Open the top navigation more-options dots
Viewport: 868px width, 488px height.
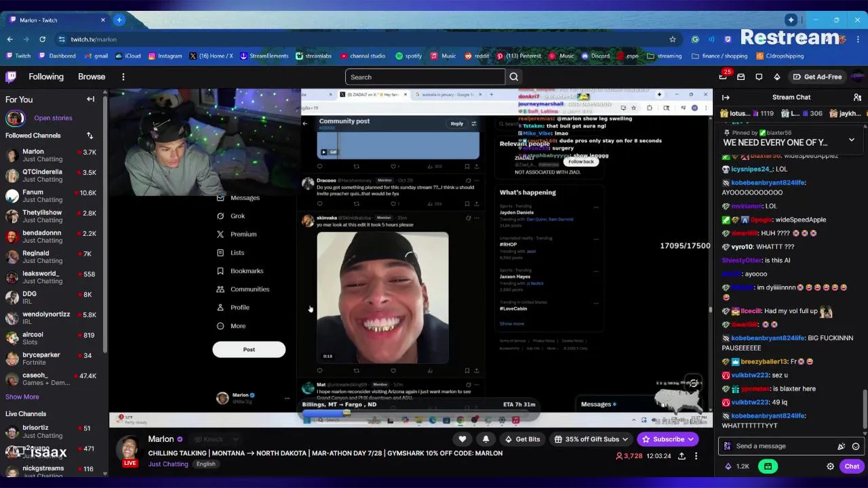point(123,77)
